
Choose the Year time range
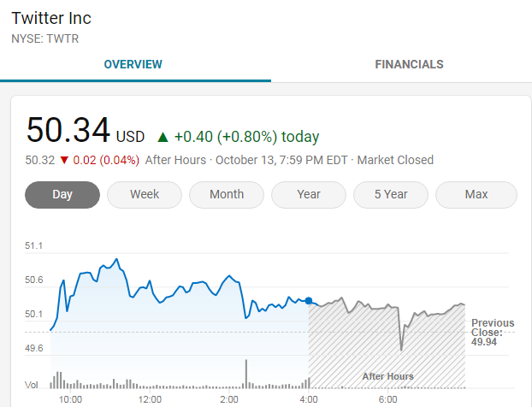click(x=309, y=194)
